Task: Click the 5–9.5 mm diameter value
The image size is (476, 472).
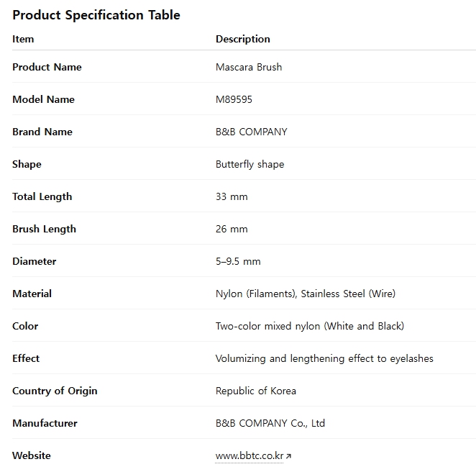Action: point(238,261)
